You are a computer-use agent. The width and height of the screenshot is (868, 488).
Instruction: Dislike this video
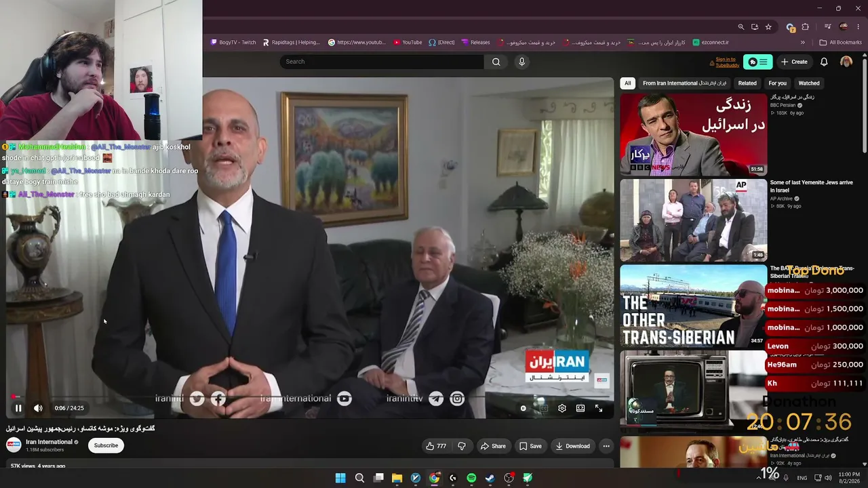(x=462, y=446)
